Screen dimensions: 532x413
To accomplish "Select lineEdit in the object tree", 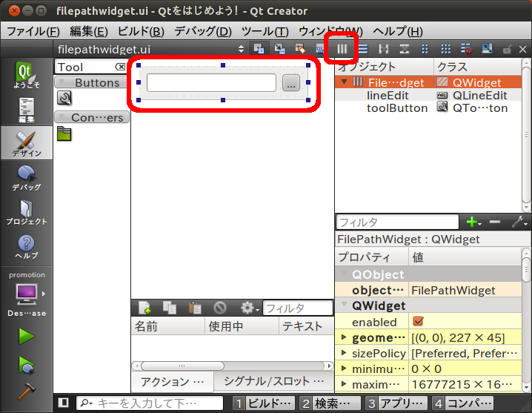I will click(388, 96).
